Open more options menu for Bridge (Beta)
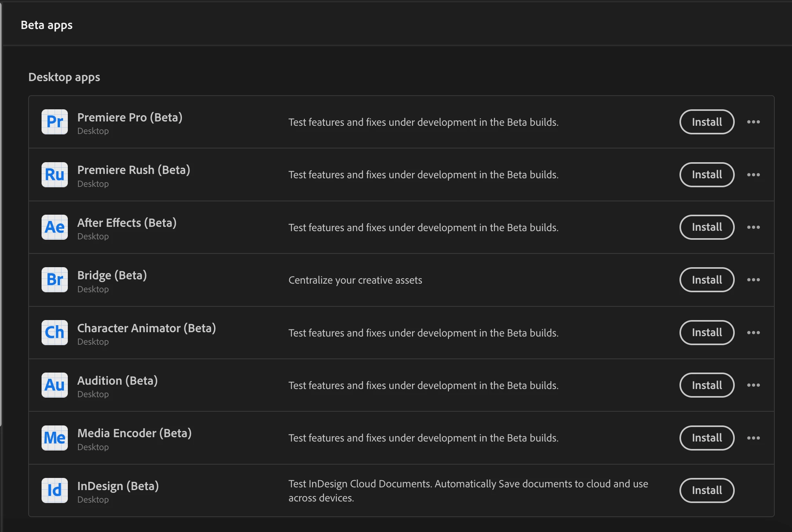Screen dimensions: 792x532 (x=753, y=280)
